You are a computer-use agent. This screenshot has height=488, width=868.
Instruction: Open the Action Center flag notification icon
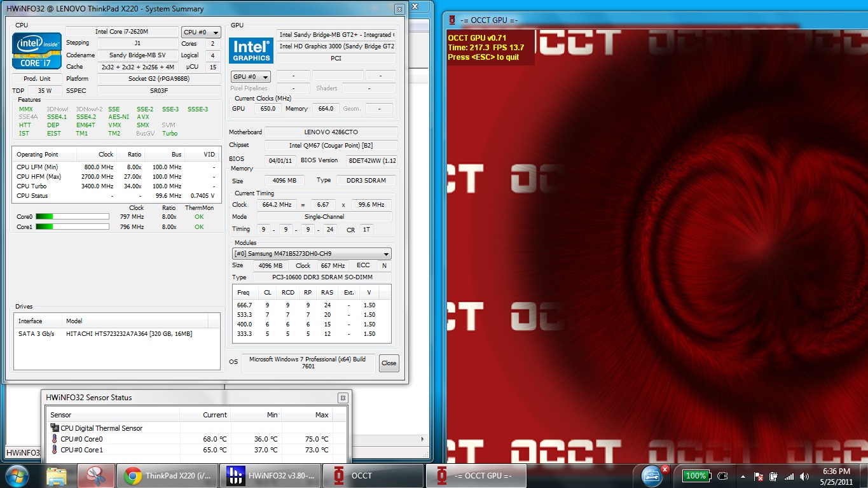[x=758, y=476]
